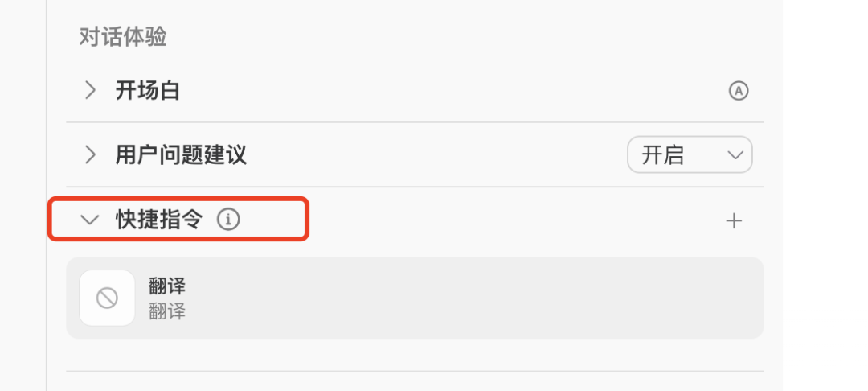
Task: Click the info icon next to 快捷指令
Action: pyautogui.click(x=229, y=219)
